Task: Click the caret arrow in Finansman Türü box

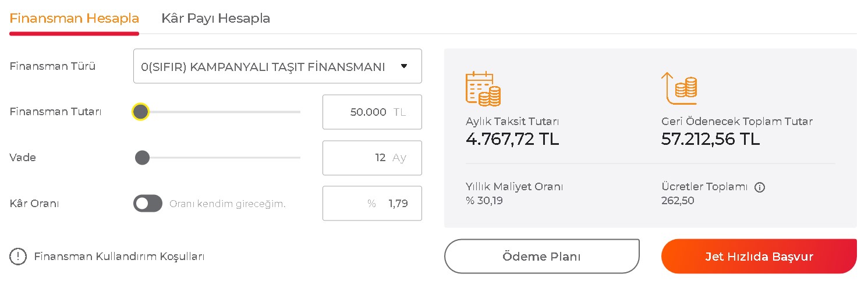Action: click(404, 66)
